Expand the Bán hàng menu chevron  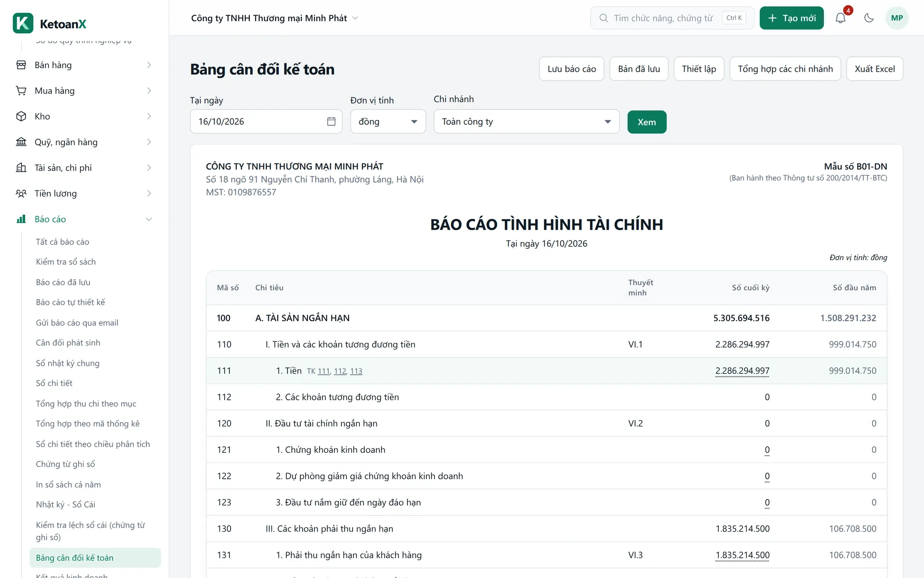click(x=149, y=65)
